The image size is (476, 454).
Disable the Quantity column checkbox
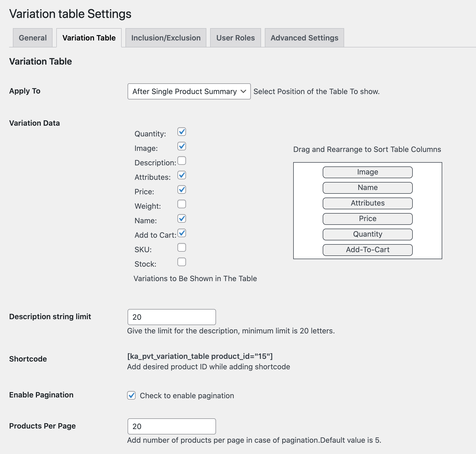click(181, 132)
